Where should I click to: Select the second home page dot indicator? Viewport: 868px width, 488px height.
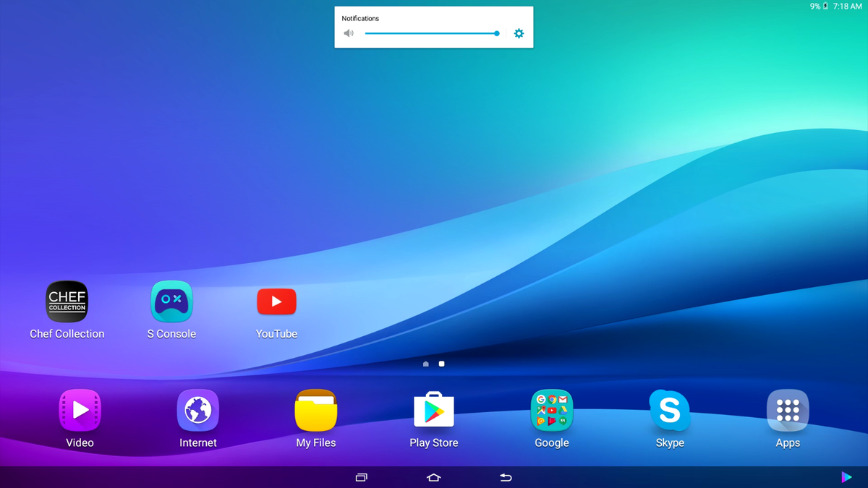[x=442, y=364]
